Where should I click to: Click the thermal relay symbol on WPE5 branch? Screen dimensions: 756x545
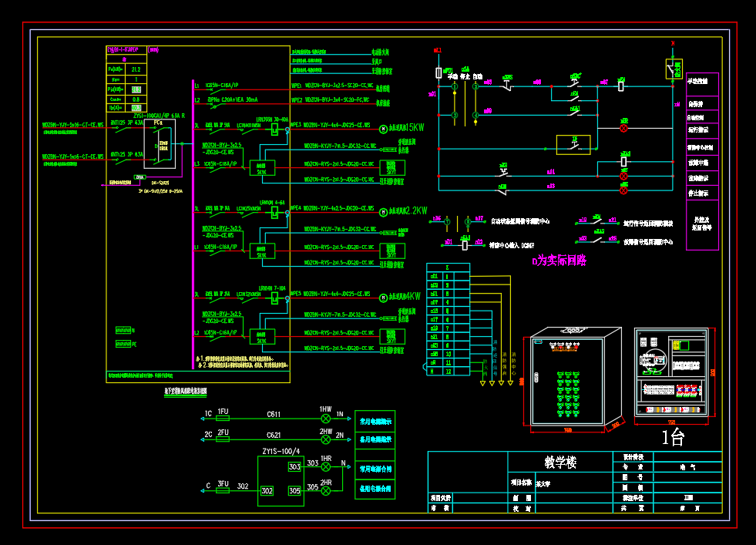(x=274, y=298)
